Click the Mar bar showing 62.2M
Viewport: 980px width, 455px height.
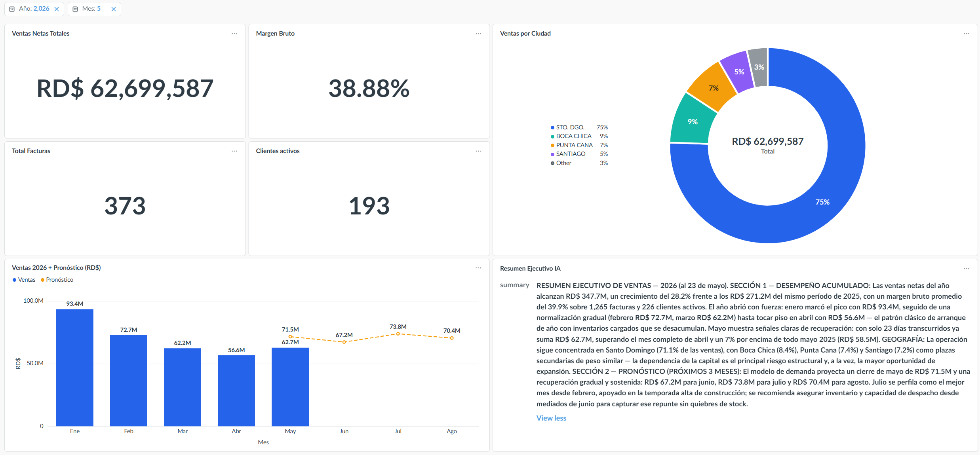tap(183, 387)
